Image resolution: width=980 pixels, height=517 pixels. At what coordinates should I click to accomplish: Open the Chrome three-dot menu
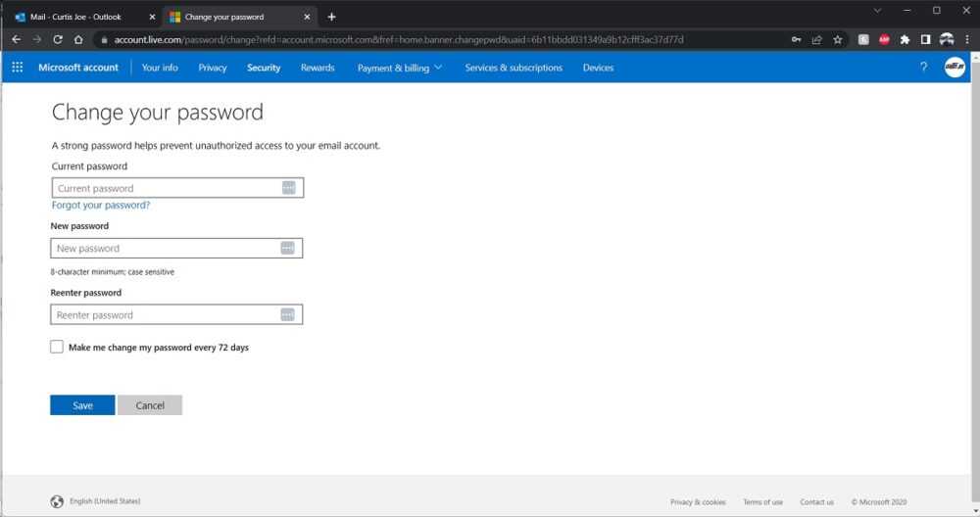(x=968, y=39)
